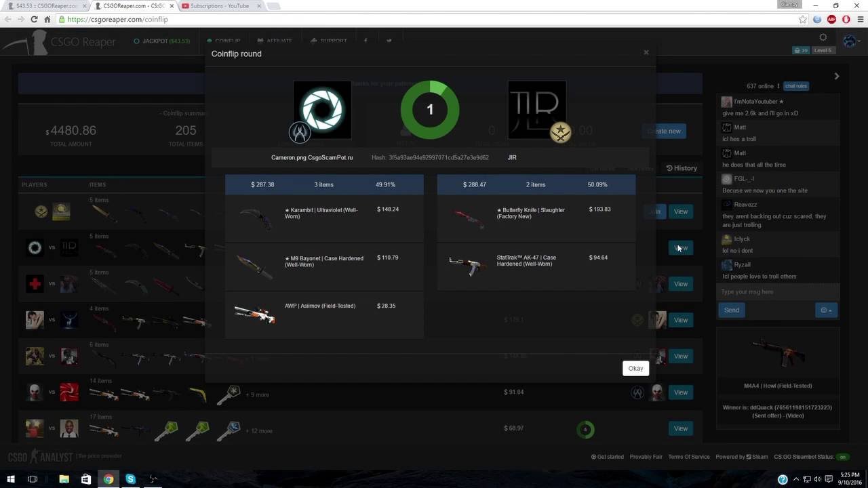Screen dimensions: 868x488
Task: Click JIR player avatar in dialog
Action: tap(537, 110)
